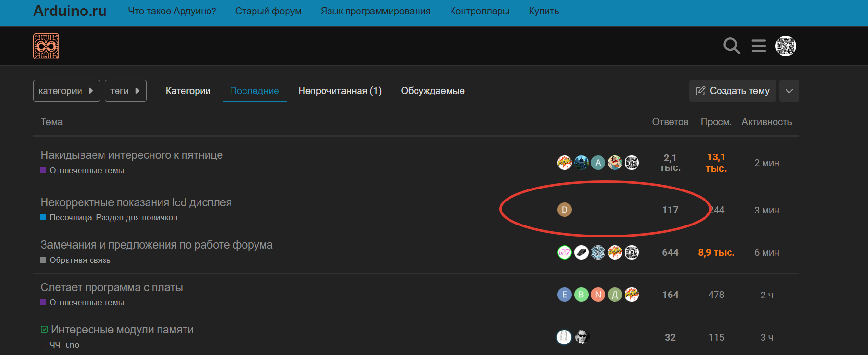Viewport: 868px width, 355px height.
Task: Click the teal 'A' avatar in first topic
Action: pyautogui.click(x=598, y=163)
